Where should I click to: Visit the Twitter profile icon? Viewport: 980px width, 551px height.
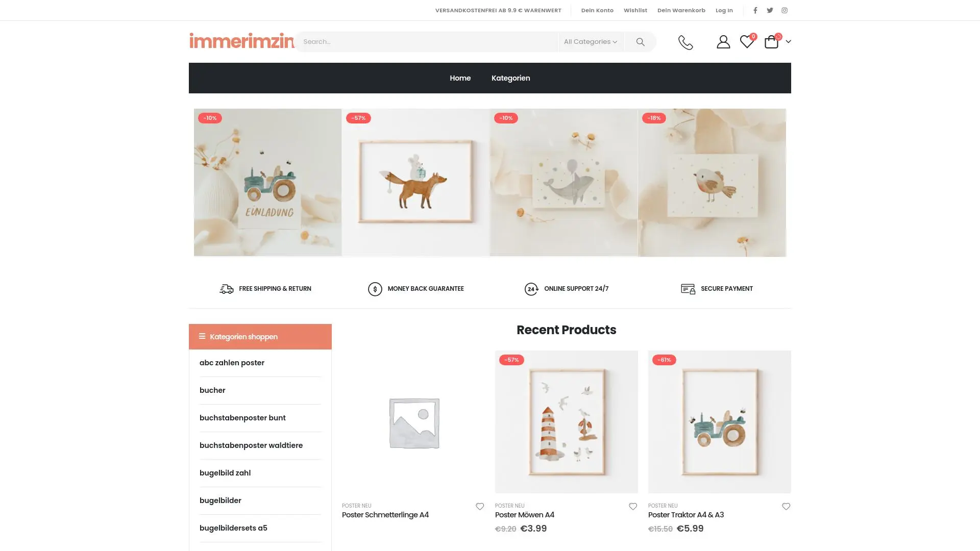pos(770,10)
